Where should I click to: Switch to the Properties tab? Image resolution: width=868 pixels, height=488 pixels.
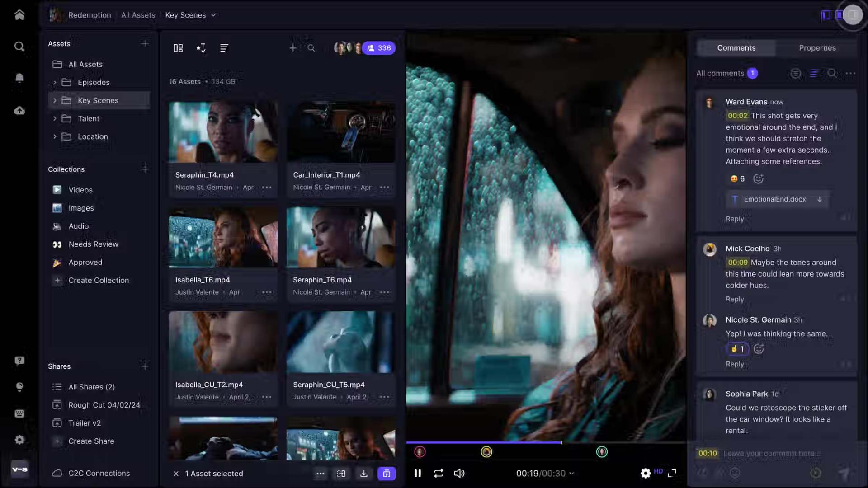tap(817, 48)
